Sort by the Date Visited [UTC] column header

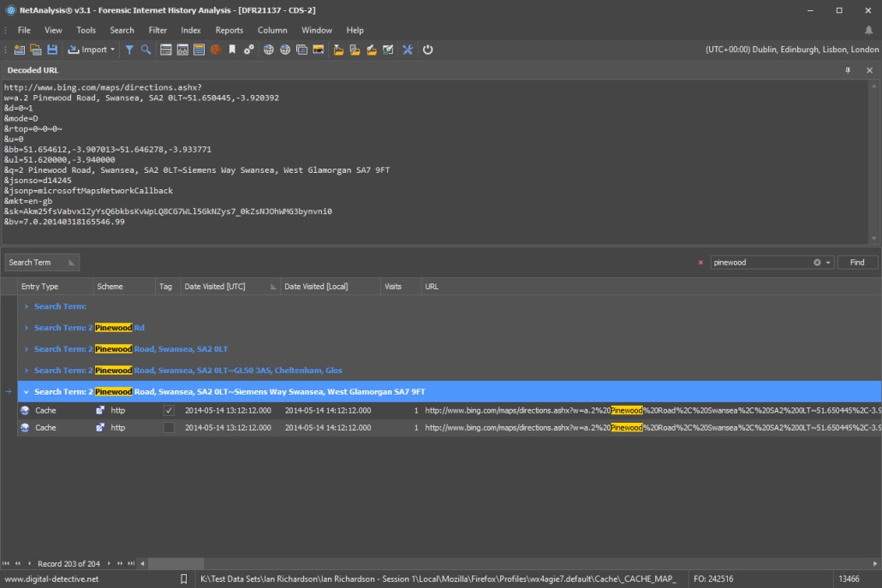point(229,287)
